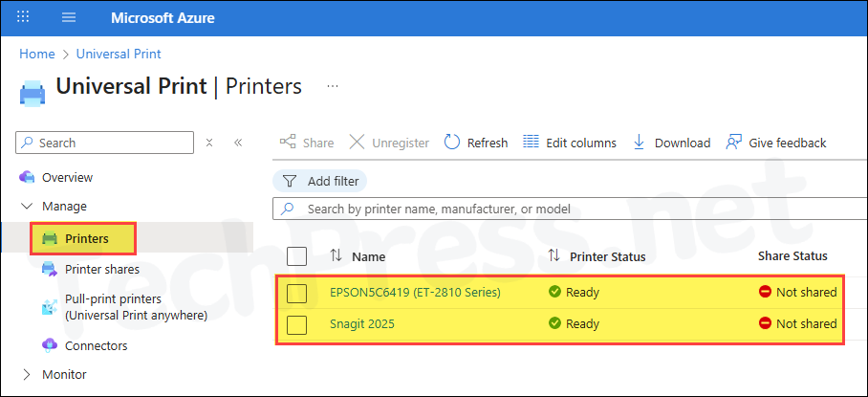Focus the sidebar Search box
The image size is (868, 397).
coord(104,143)
